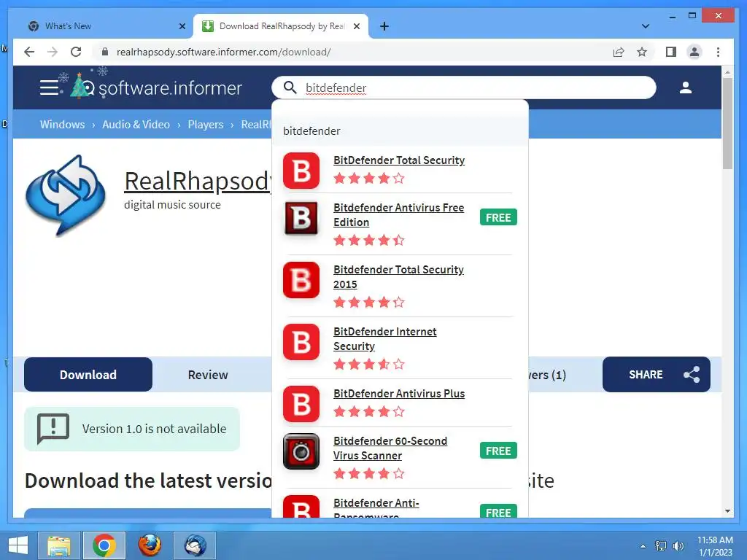Click star rating of BitDefender Total Security
The image size is (747, 560).
(x=369, y=179)
